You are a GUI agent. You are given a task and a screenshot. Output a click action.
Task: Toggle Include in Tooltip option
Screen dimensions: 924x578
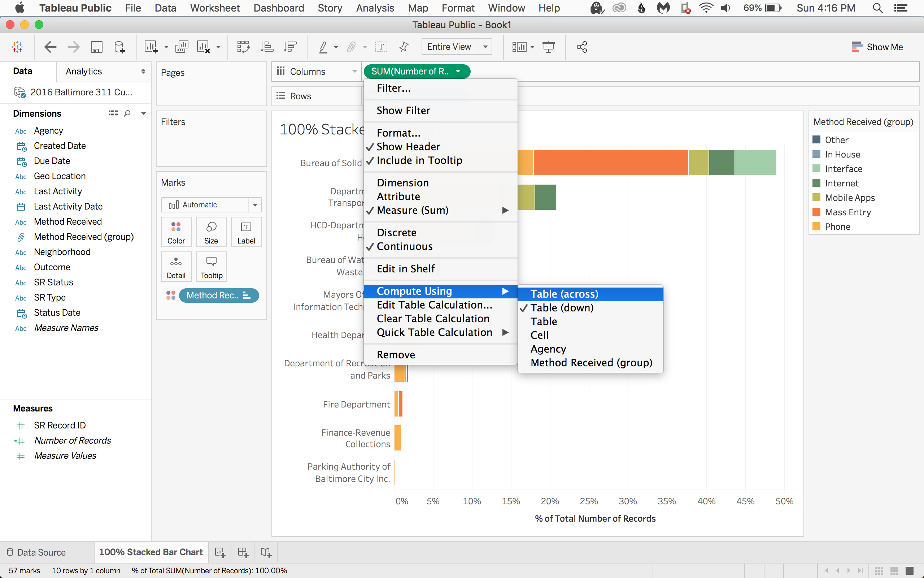tap(441, 160)
